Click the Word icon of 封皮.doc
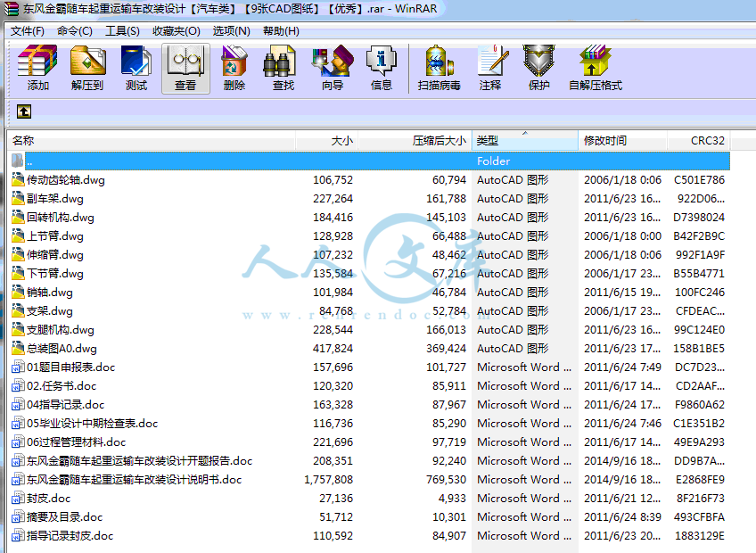Viewport: 756px width, 553px height. point(18,498)
